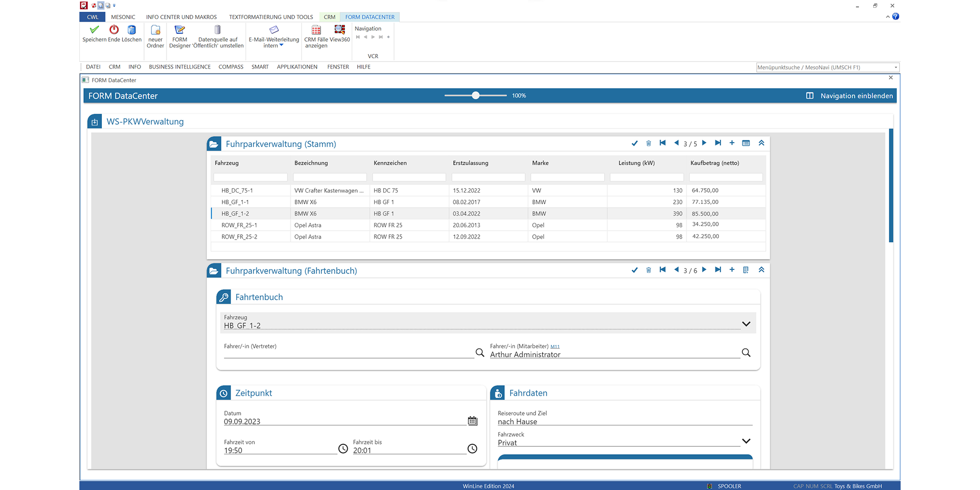The height and width of the screenshot is (490, 980).
Task: Collapse the ribbon with the caret
Action: pyautogui.click(x=887, y=17)
